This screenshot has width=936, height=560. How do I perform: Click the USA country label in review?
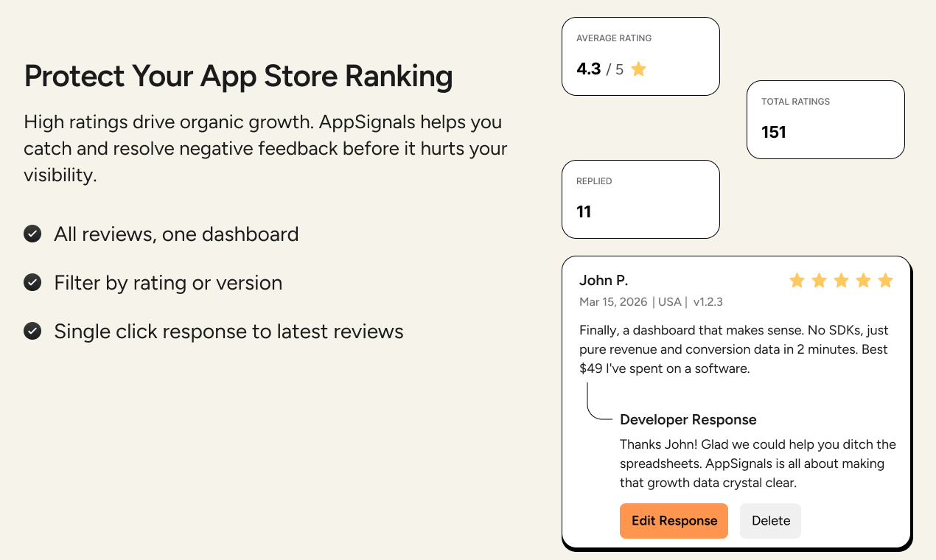coord(671,302)
